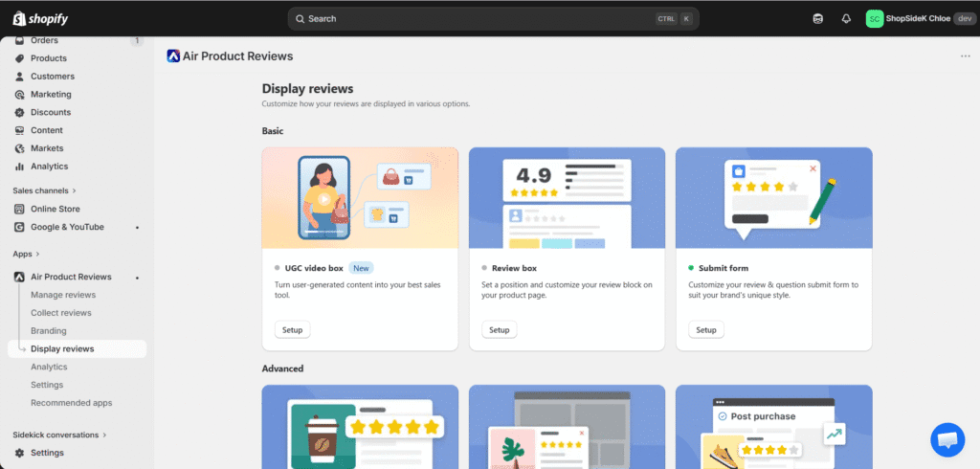Open Recommended apps
The width and height of the screenshot is (980, 469).
click(71, 403)
